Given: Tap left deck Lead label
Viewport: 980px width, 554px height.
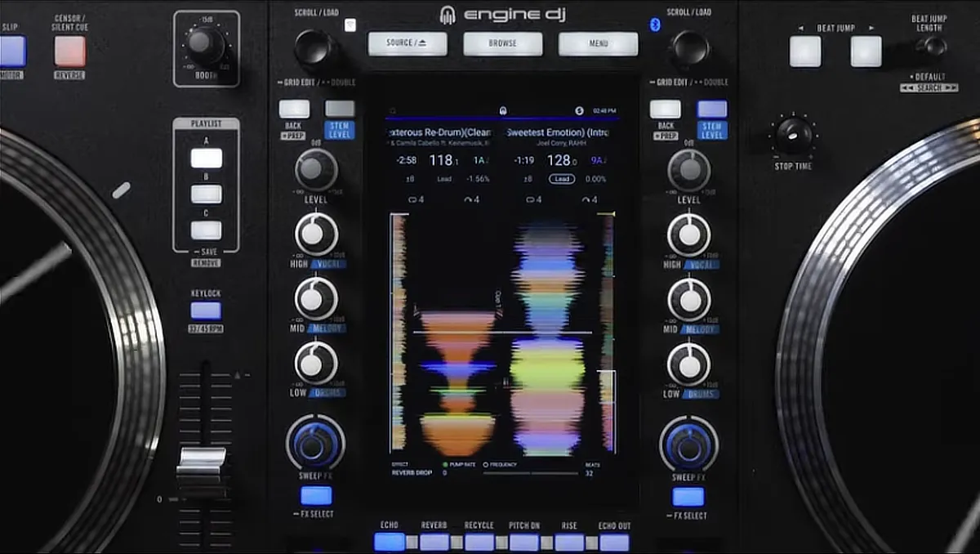Looking at the screenshot, I should click(444, 179).
